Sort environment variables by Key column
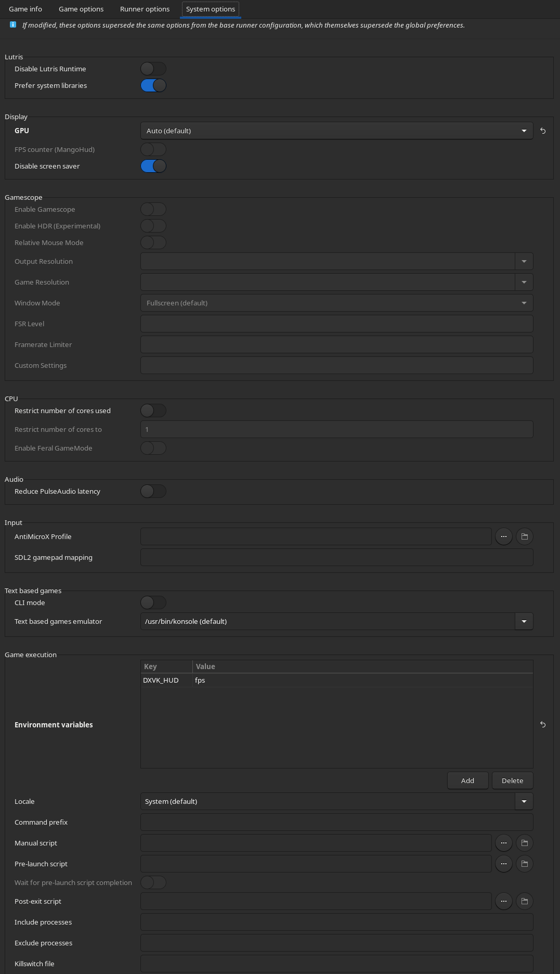The image size is (560, 974). 166,667
